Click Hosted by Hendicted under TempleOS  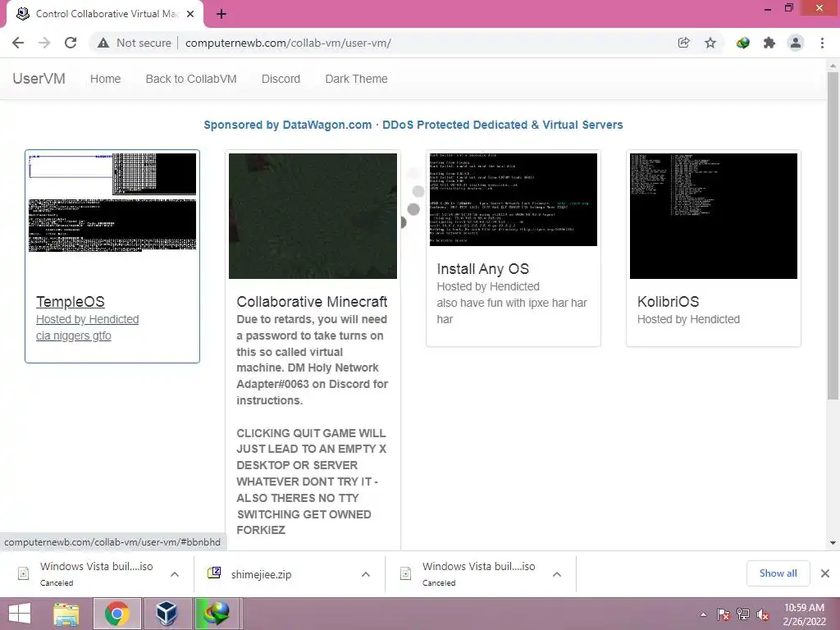coord(87,319)
